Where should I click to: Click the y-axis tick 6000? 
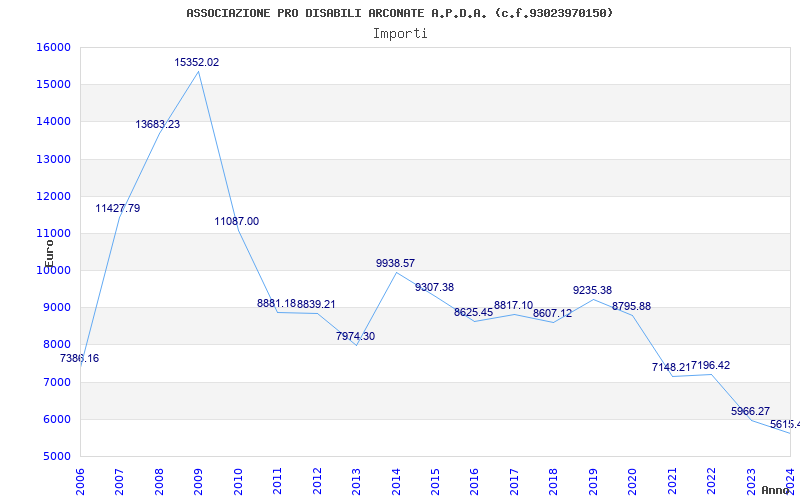coord(56,419)
